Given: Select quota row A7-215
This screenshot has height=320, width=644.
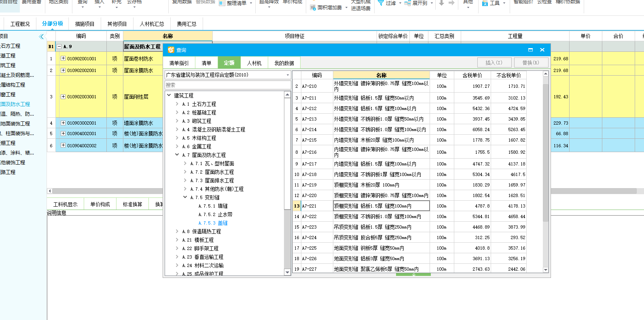Looking at the screenshot, I should pos(409,140).
